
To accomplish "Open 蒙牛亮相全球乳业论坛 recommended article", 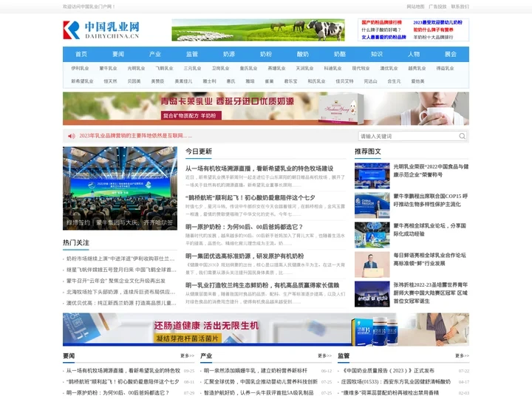I will click(429, 230).
